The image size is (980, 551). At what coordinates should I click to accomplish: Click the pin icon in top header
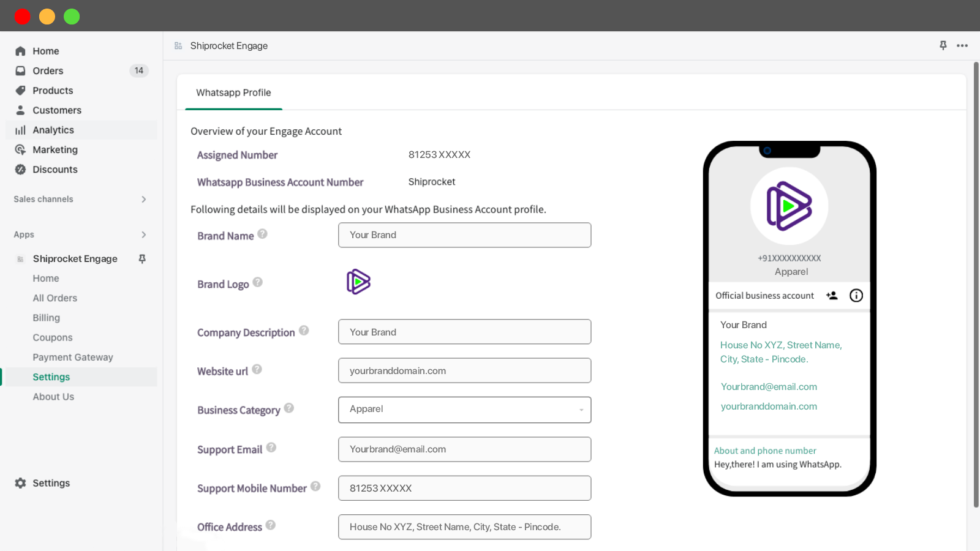(943, 45)
